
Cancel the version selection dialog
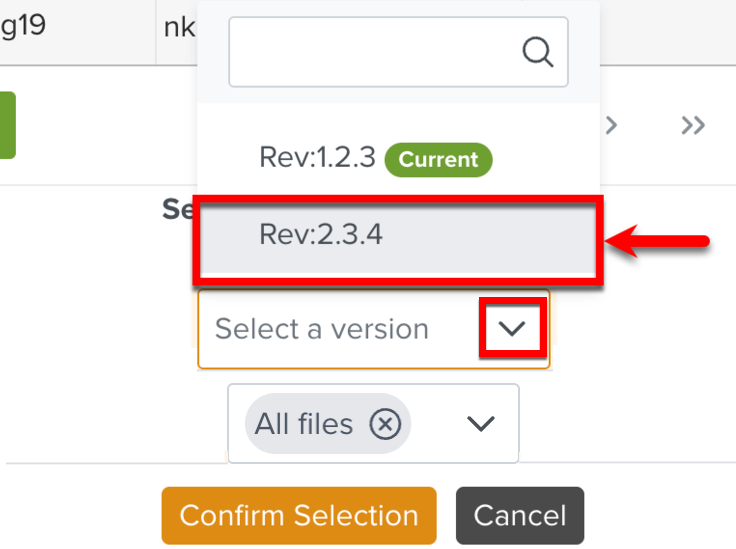point(519,516)
